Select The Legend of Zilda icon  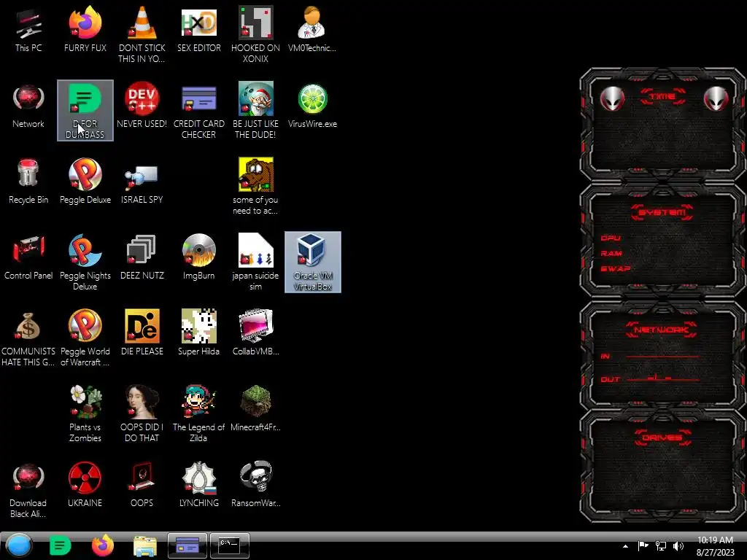point(198,413)
